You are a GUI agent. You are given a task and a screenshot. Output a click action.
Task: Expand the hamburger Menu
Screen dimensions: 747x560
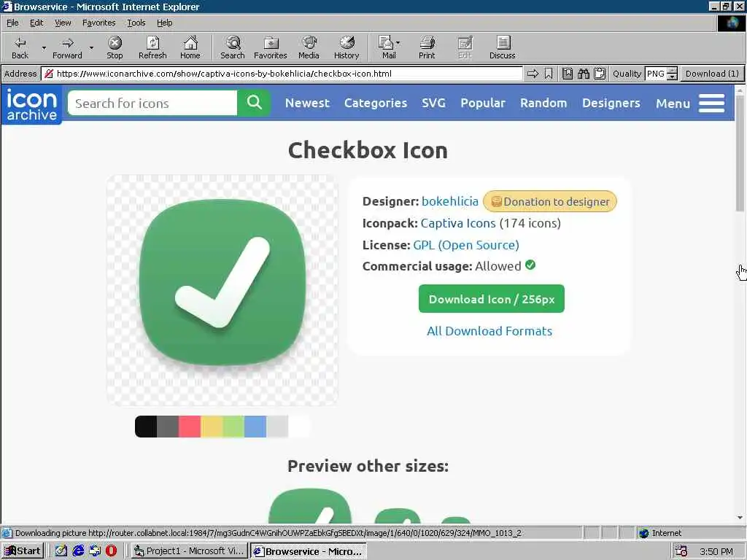(x=690, y=103)
